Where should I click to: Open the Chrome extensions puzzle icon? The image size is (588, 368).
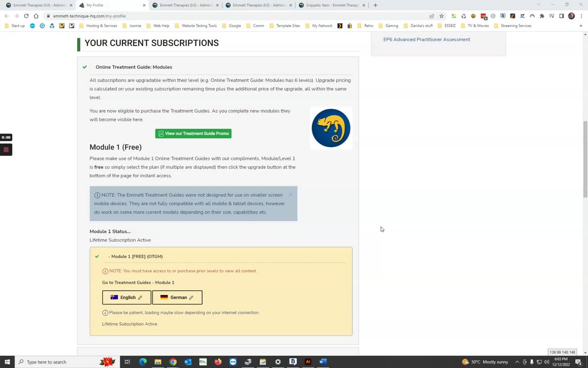tap(542, 16)
